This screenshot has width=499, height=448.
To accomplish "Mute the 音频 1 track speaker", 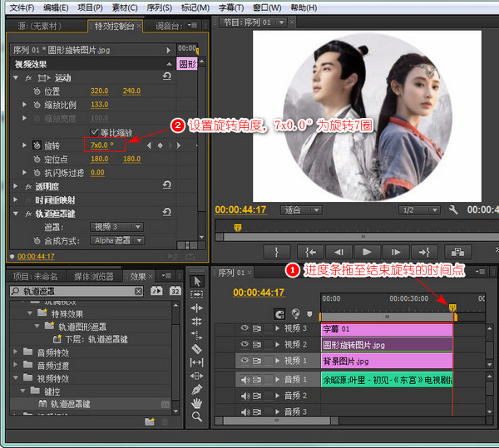I will 245,380.
